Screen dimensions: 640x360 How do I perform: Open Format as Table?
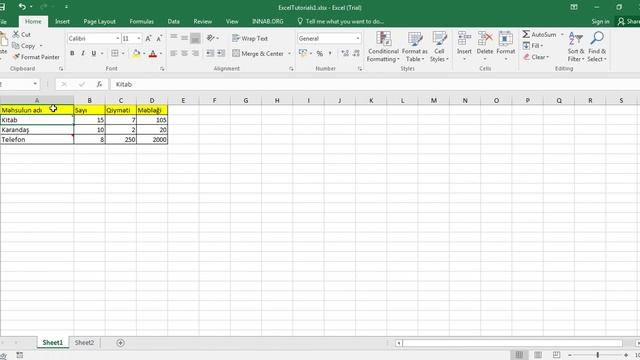tap(415, 47)
